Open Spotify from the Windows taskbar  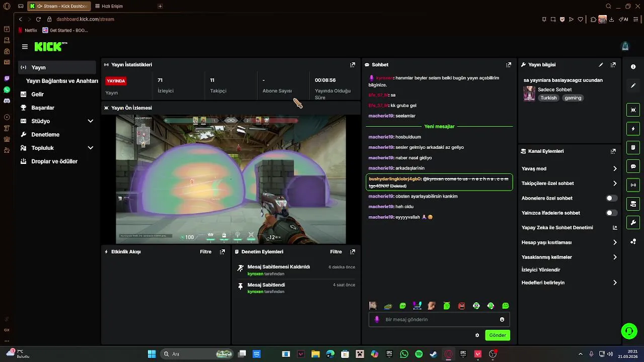coord(419,354)
